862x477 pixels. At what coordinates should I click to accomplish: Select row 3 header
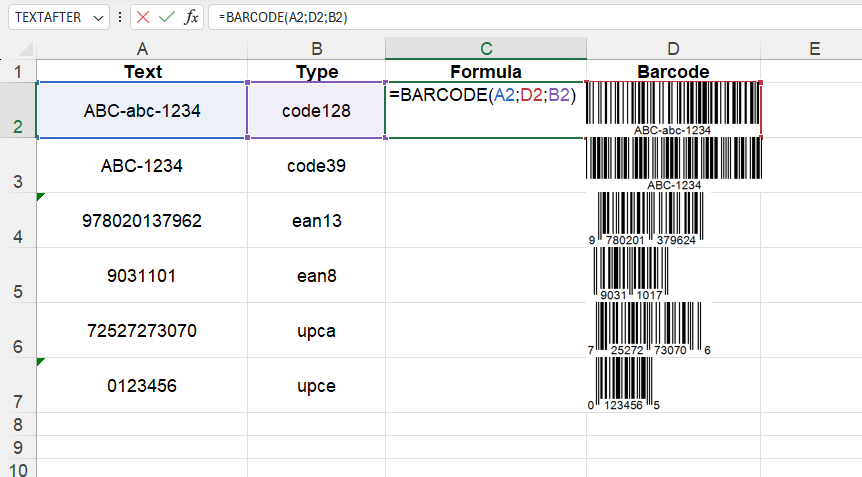(x=18, y=165)
